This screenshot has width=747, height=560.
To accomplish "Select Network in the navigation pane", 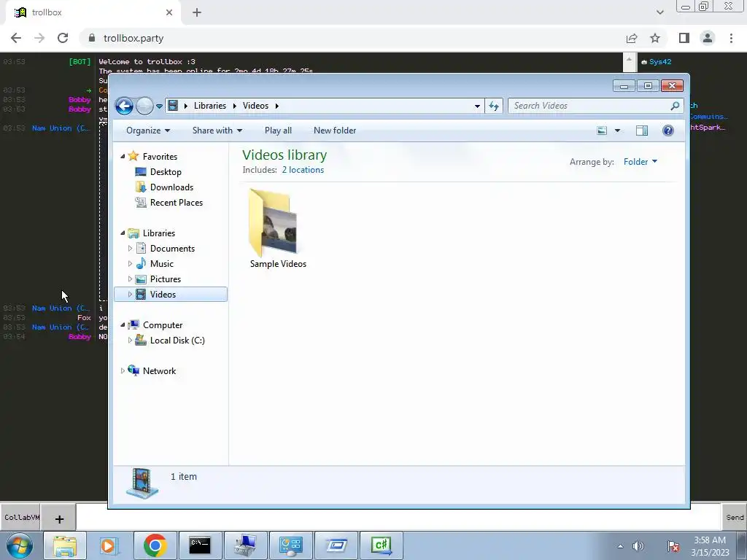I will [x=159, y=371].
